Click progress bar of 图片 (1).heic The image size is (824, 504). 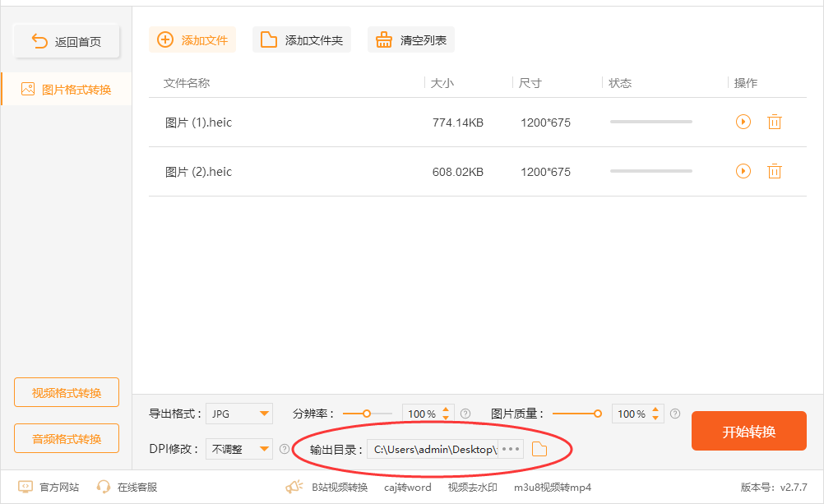coord(651,122)
